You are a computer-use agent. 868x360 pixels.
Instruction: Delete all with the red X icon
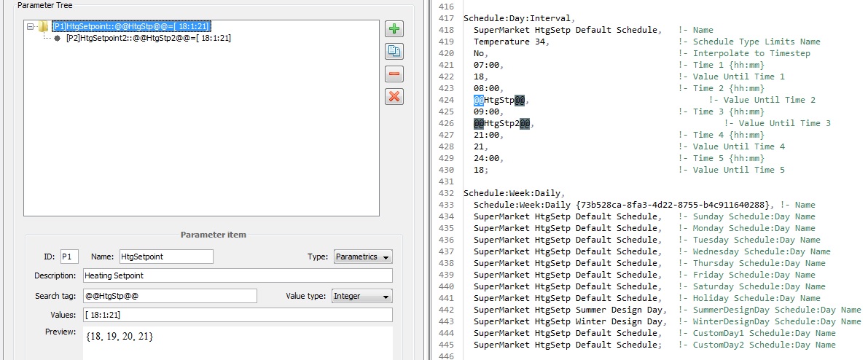point(394,96)
